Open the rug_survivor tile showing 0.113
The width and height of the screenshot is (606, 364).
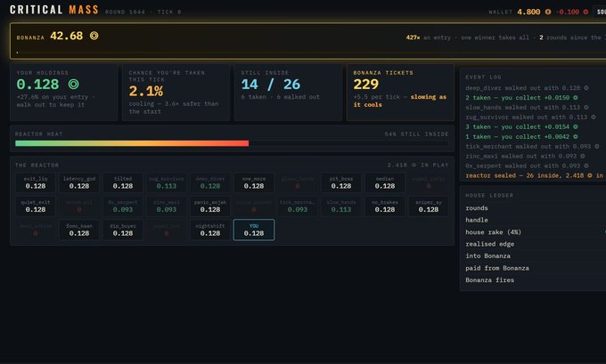coord(167,182)
